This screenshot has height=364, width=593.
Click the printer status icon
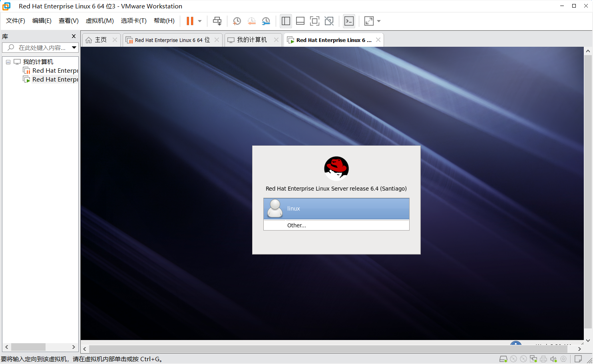(x=543, y=359)
